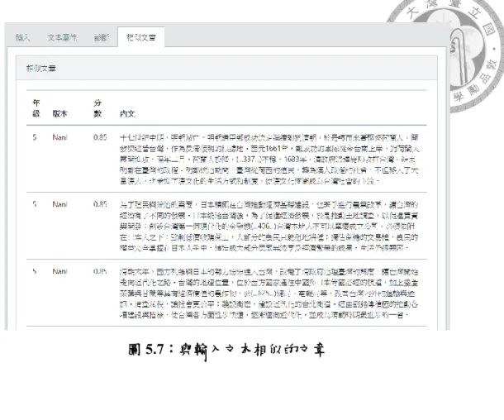This screenshot has width=504, height=420.
Task: Click score 0.85 in the 十七世紀中期 row
Action: pos(100,137)
